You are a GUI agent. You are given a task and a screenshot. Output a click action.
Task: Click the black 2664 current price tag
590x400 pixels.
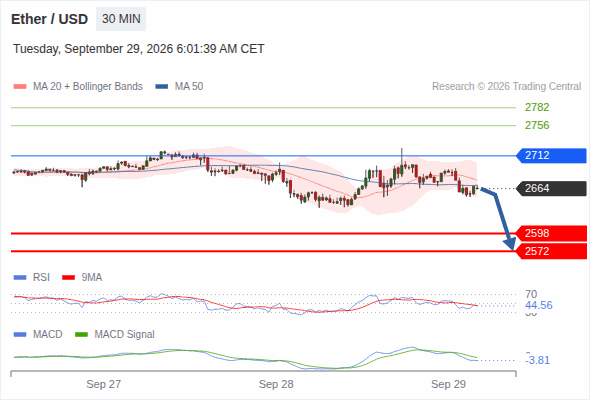tap(551, 188)
